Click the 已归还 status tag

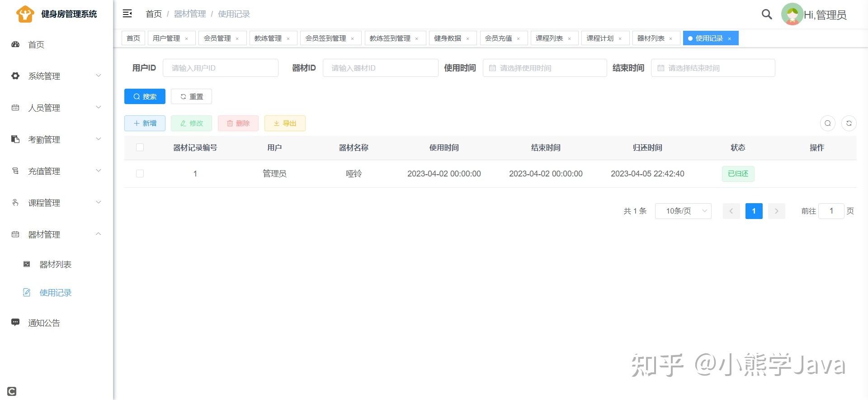(x=738, y=174)
